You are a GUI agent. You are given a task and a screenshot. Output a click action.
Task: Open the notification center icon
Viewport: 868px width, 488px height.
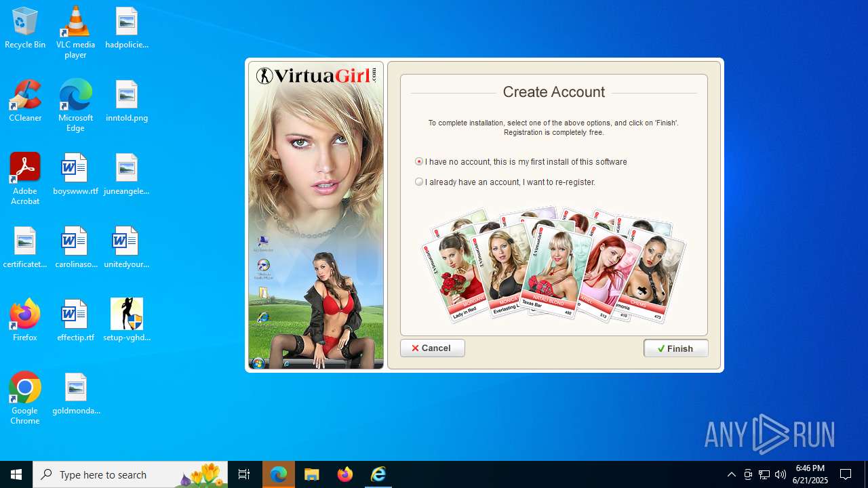click(x=846, y=474)
